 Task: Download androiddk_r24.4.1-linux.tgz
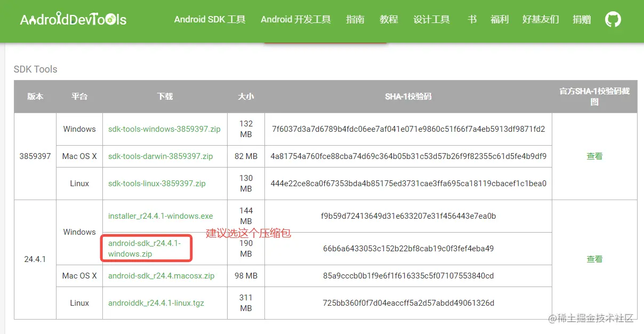pos(156,303)
